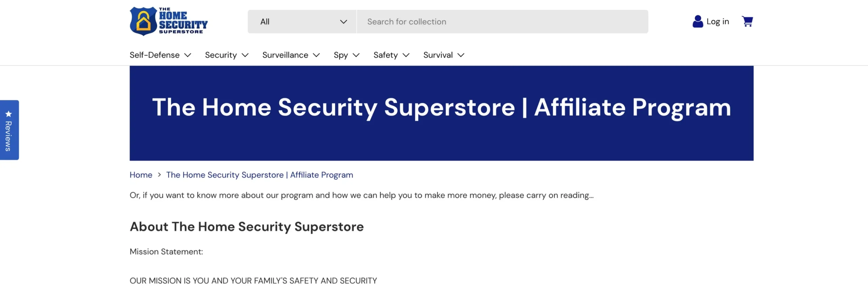Click the star icon on Reviews tab
Screen dimensions: 868x293
(x=8, y=114)
